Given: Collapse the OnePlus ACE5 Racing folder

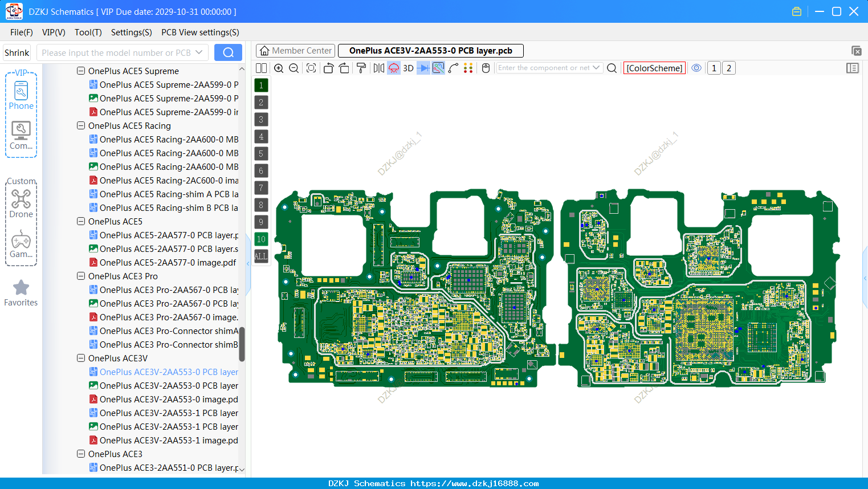Looking at the screenshot, I should pos(81,125).
